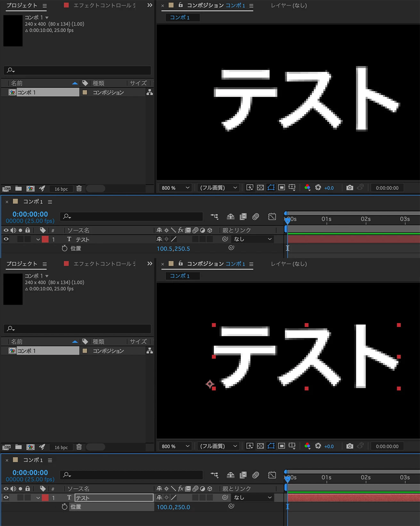Click expression pick whip on upper 位置 row
The width and height of the screenshot is (420, 526).
click(231, 248)
